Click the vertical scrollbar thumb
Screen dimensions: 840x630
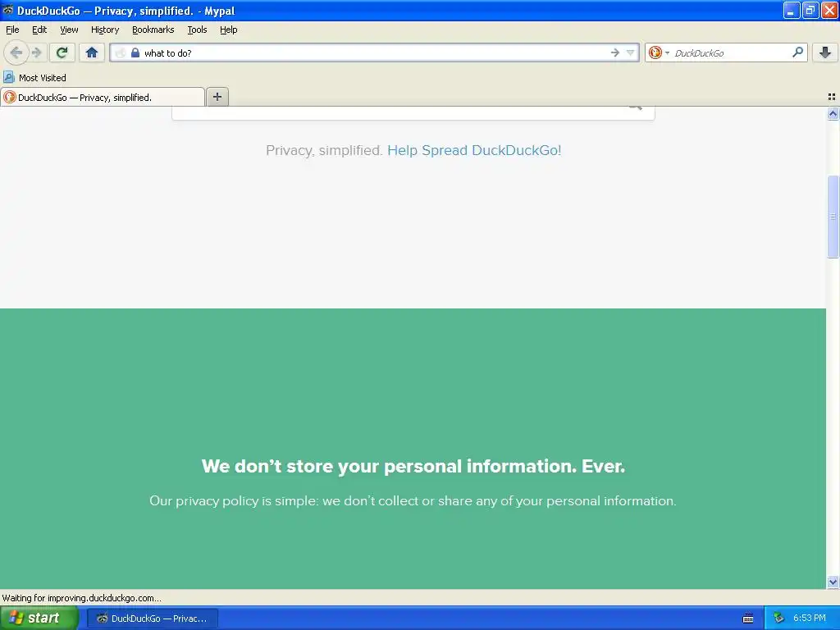click(x=833, y=217)
